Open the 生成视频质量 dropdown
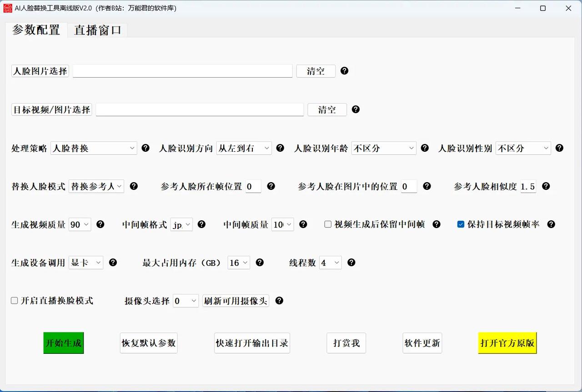Viewport: 582px width, 392px height. click(x=80, y=224)
